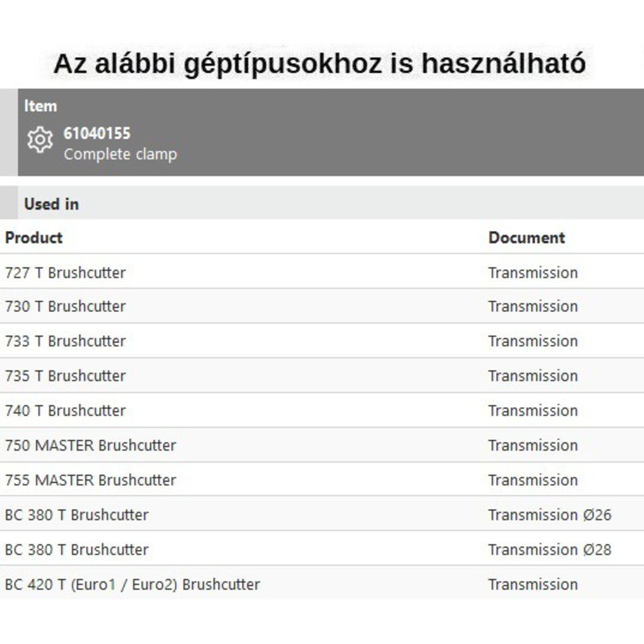
Task: Select item number 61040155
Action: 97,133
